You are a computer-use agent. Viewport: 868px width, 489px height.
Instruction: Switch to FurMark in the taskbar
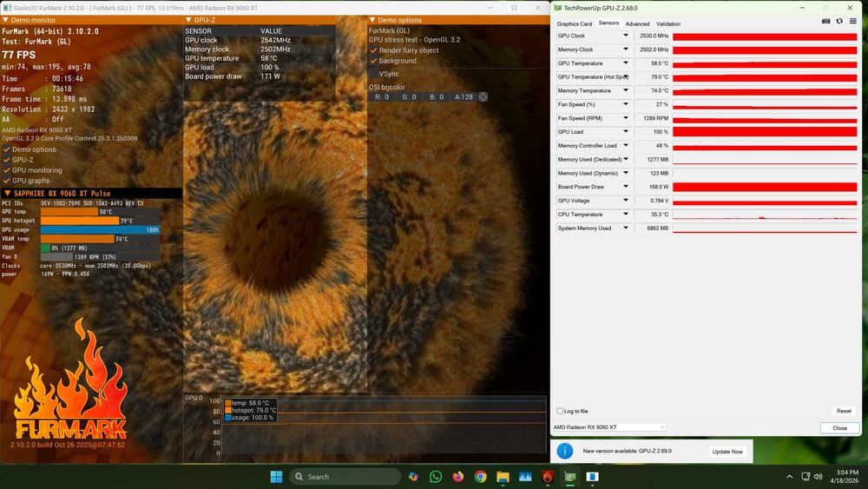(x=548, y=476)
